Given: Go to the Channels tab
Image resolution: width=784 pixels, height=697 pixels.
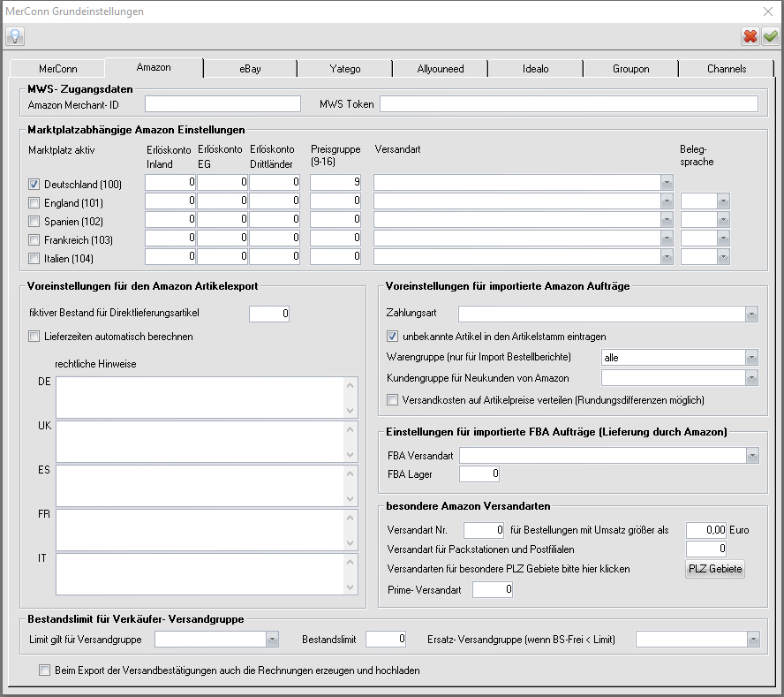Looking at the screenshot, I should (x=727, y=69).
